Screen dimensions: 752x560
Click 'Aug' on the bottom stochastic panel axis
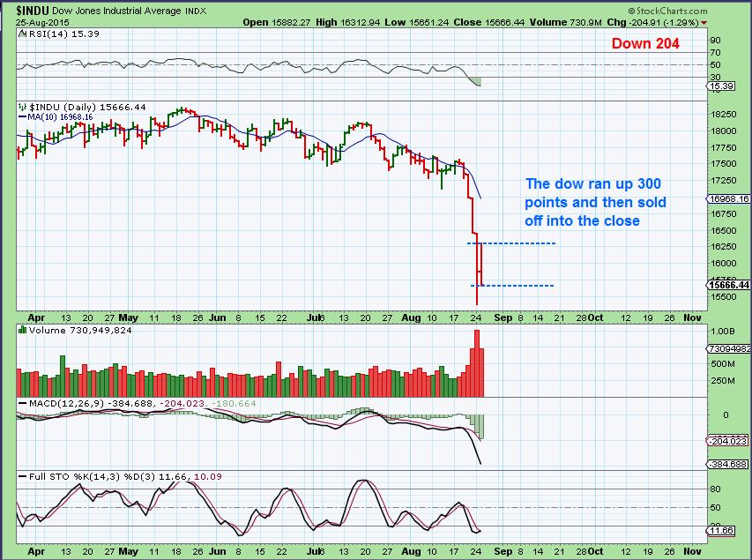coord(412,551)
